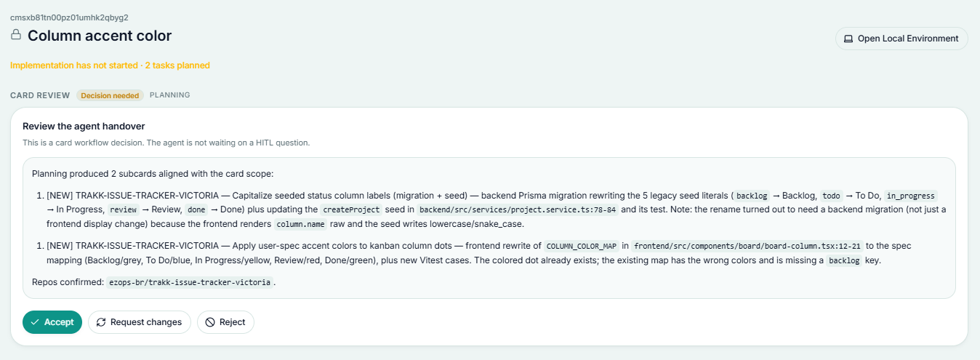The image size is (980, 360).
Task: Click the Repos confirmed label
Action: click(x=68, y=283)
